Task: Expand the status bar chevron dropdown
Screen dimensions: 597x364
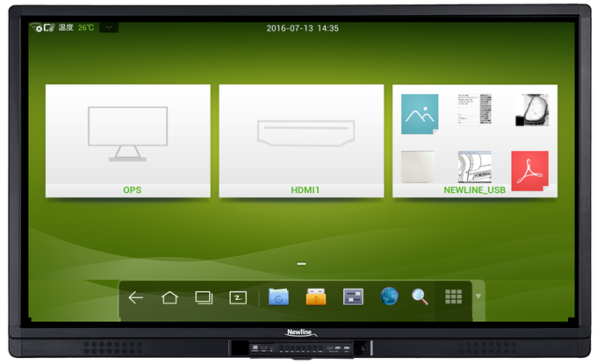Action: (x=109, y=27)
